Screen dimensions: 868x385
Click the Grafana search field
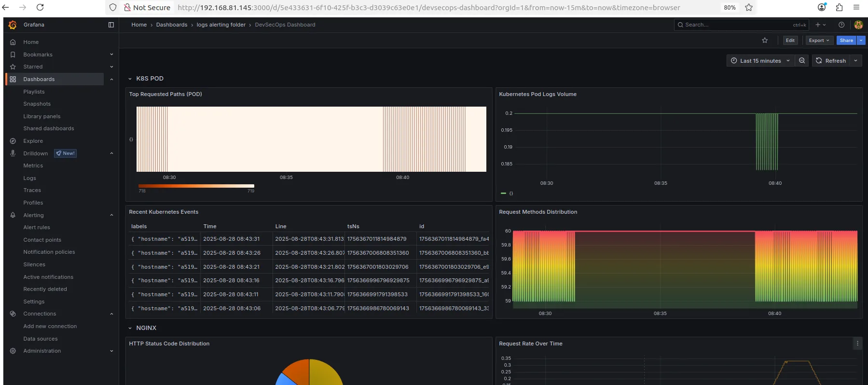[x=741, y=25]
